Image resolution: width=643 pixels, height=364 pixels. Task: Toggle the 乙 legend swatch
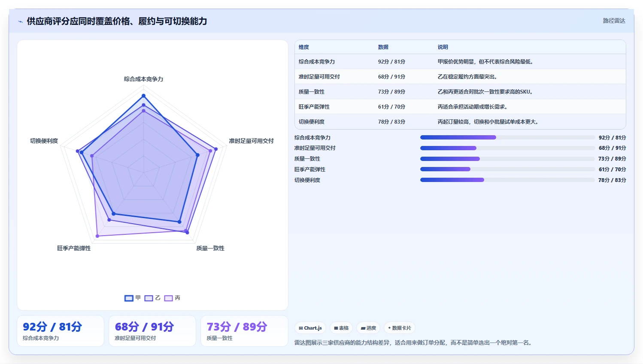pos(149,298)
